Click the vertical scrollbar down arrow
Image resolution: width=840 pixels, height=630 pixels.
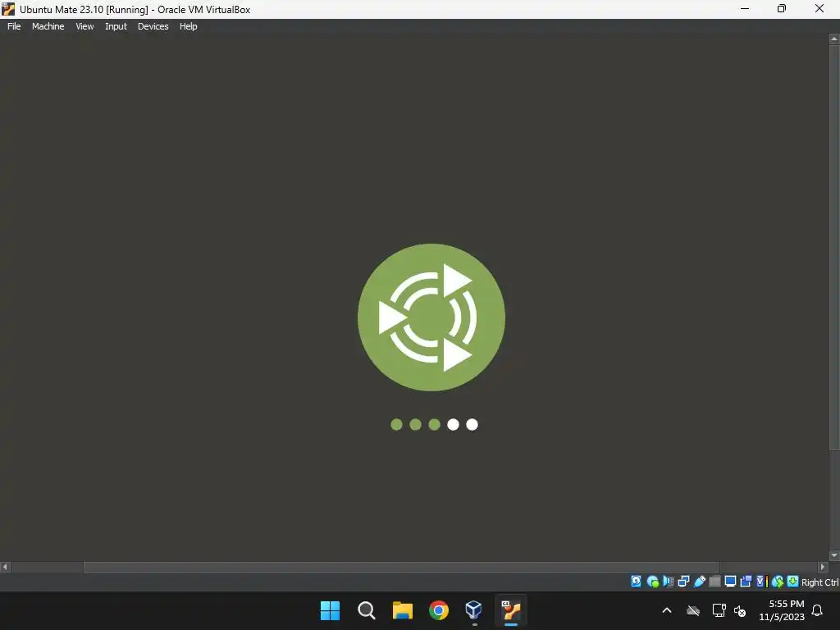(834, 555)
